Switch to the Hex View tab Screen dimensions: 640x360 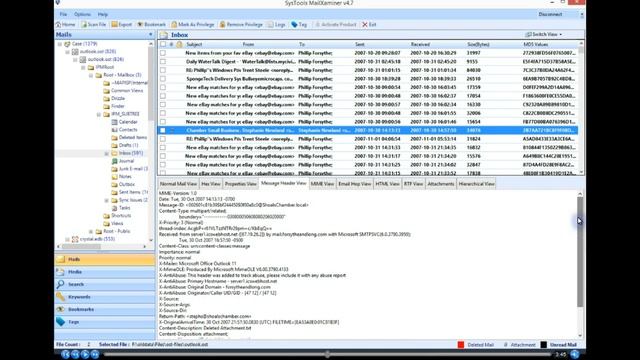click(x=211, y=184)
